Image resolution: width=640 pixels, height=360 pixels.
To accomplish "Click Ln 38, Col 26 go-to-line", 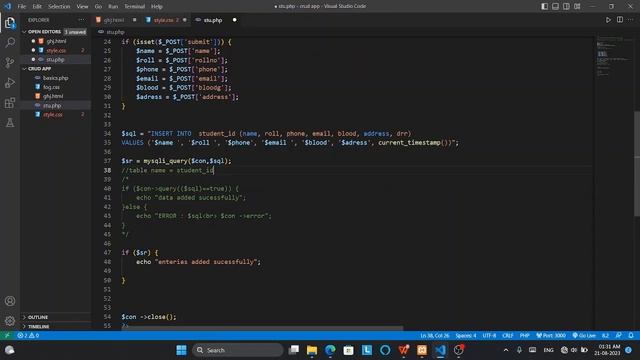I will [434, 336].
